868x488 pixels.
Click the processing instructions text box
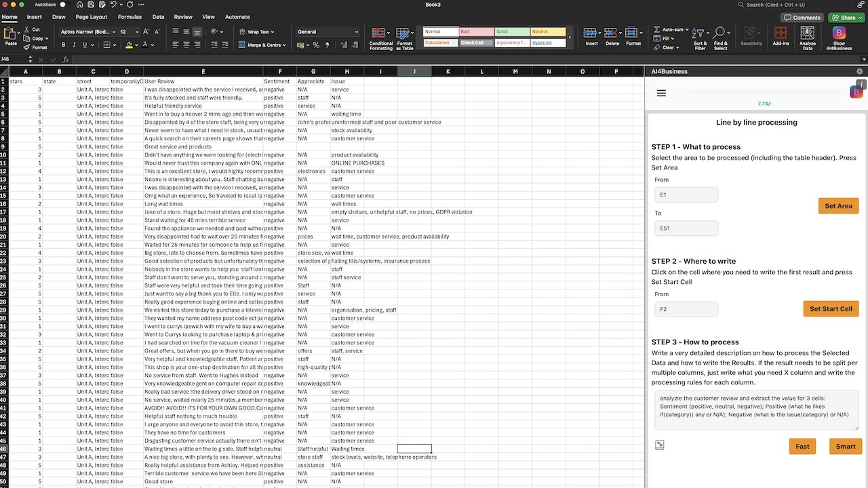[756, 411]
